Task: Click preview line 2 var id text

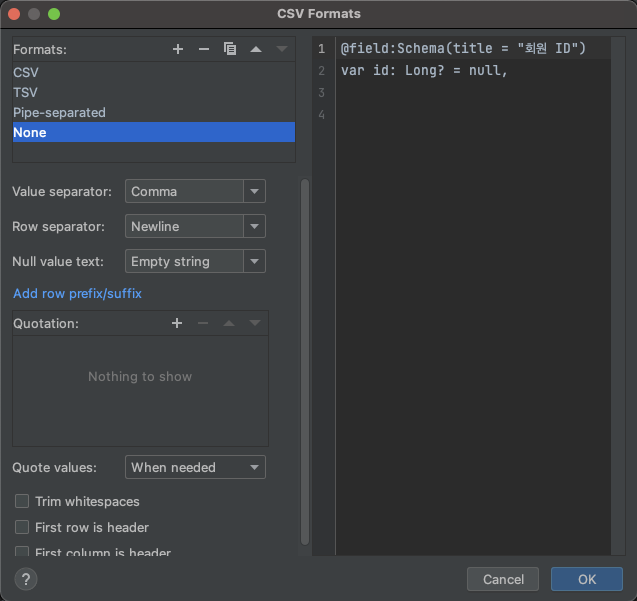Action: click(x=424, y=71)
